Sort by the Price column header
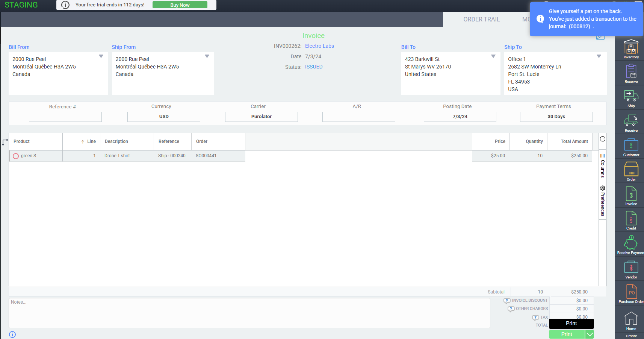This screenshot has height=339, width=644. (x=491, y=141)
